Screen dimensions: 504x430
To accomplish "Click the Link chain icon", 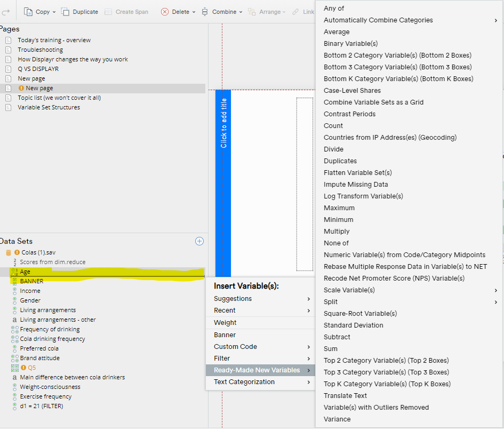I will coord(295,12).
